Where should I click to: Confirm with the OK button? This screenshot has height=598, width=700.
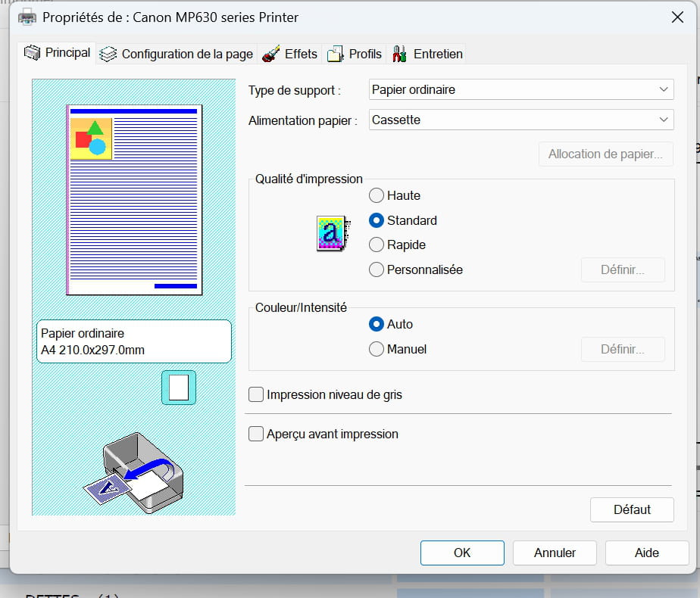coord(462,553)
